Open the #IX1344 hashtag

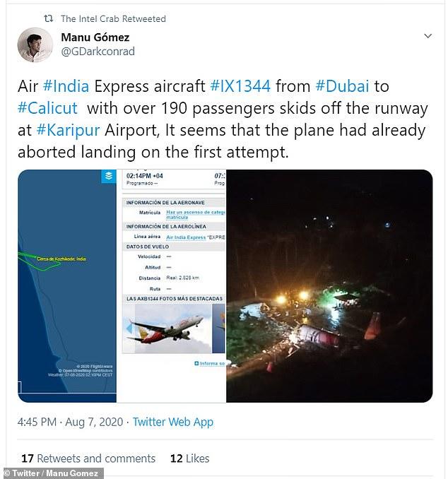[x=240, y=86]
